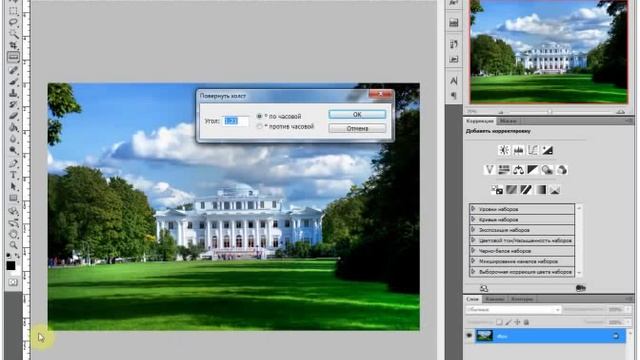Add Vibrance adjustment

[489, 170]
